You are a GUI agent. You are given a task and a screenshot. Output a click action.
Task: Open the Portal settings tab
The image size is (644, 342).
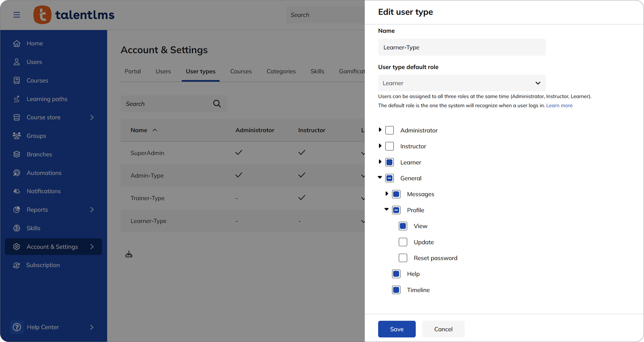133,71
